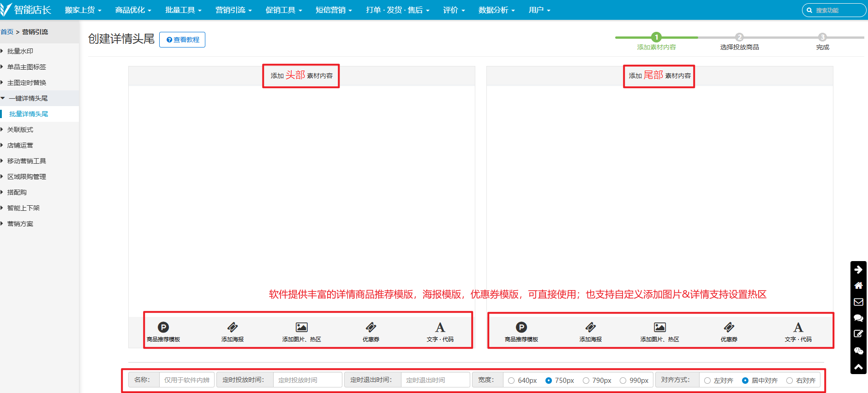Click the envelope mail icon on right bar

858,302
